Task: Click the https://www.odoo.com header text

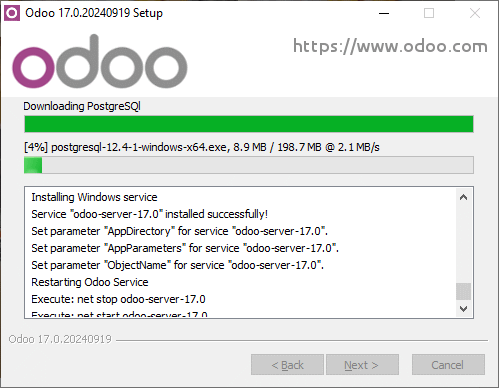Action: click(390, 47)
